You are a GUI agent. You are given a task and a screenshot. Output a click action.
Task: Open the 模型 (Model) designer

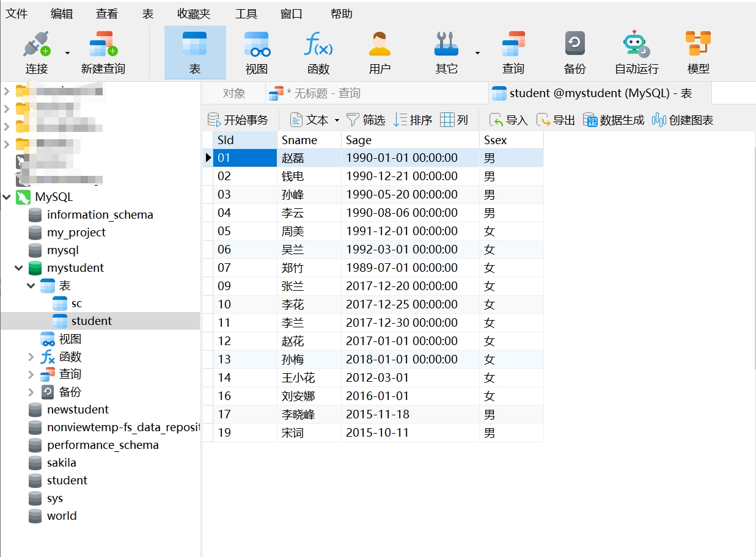click(x=697, y=52)
